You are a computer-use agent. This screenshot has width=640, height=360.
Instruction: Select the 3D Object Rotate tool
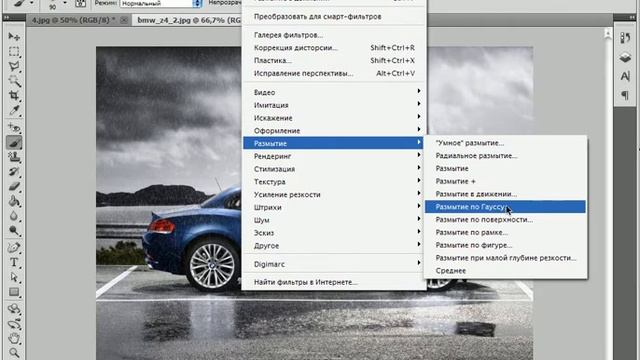pos(14,309)
